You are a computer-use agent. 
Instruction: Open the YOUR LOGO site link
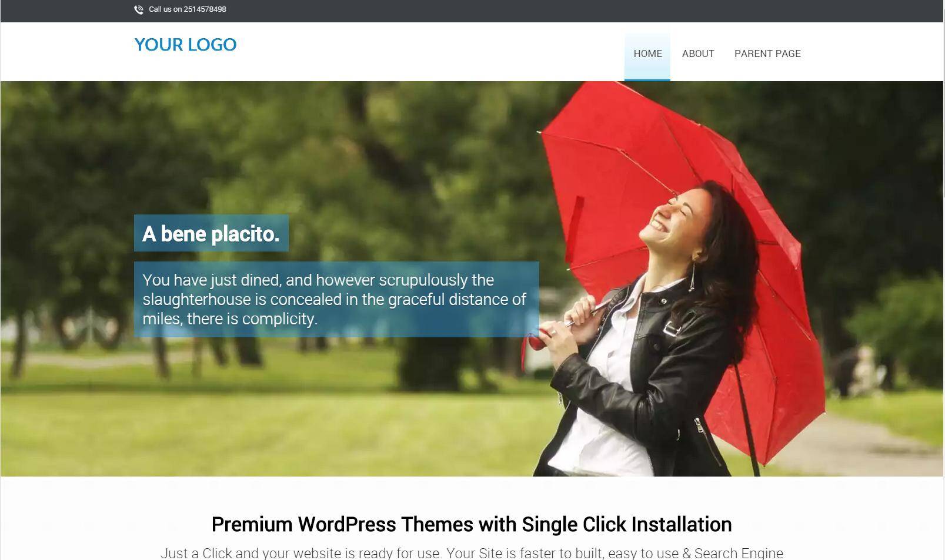click(185, 45)
